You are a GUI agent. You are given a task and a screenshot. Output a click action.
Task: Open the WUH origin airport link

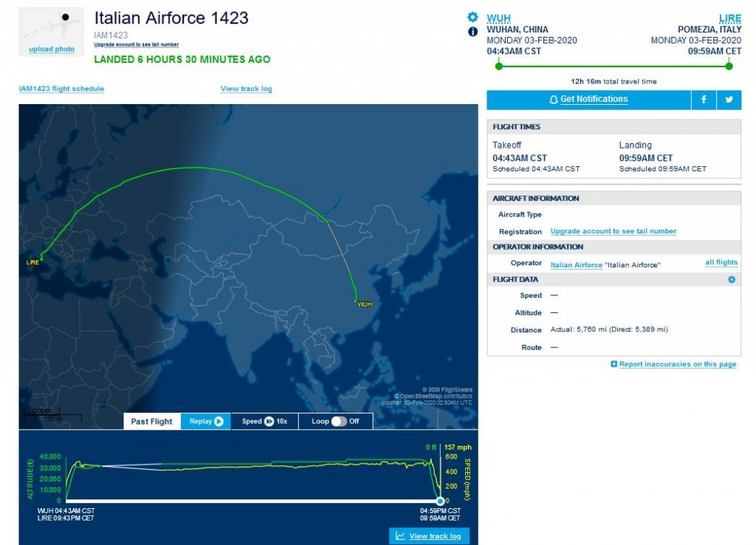pyautogui.click(x=498, y=18)
